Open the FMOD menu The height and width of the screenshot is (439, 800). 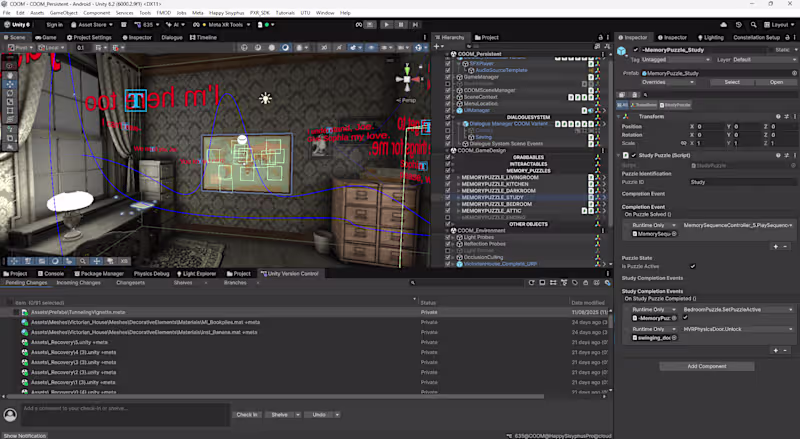pyautogui.click(x=163, y=13)
